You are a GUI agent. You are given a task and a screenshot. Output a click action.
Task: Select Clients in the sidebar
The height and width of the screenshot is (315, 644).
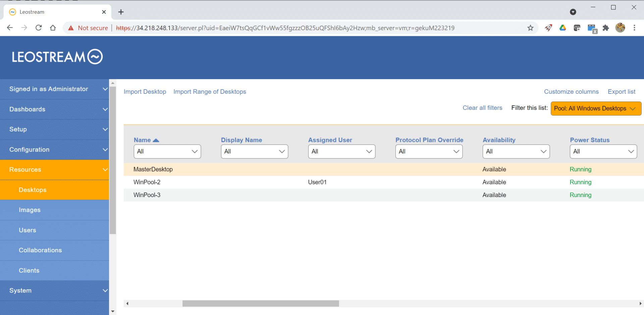point(54,270)
